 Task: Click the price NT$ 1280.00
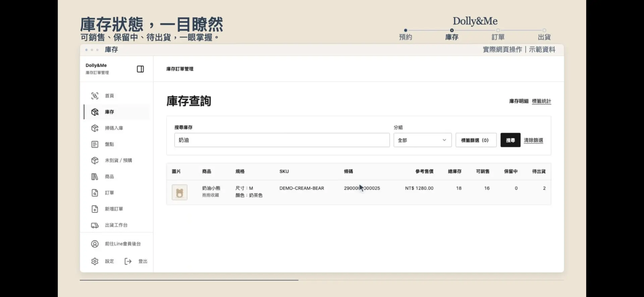click(419, 188)
